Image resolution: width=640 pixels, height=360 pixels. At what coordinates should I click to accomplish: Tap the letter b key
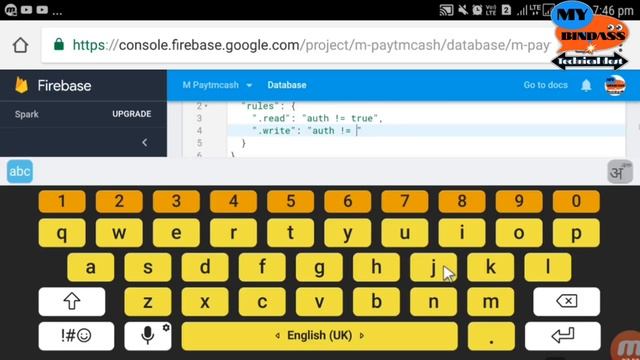[376, 302]
